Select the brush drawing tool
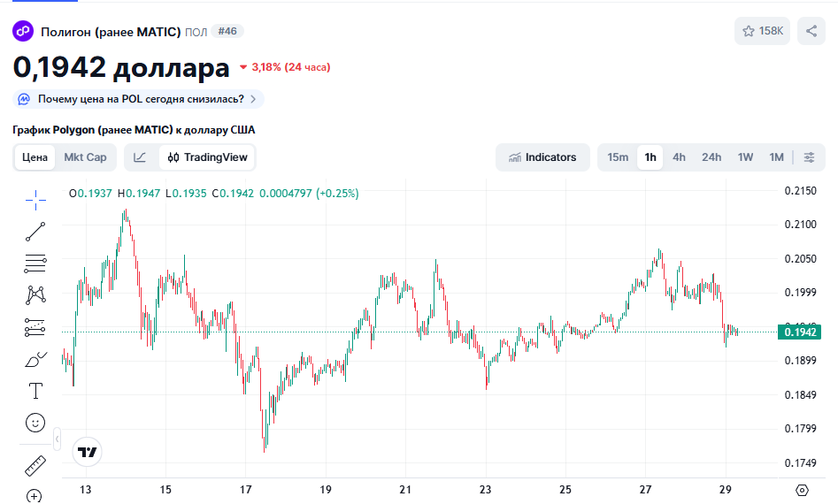This screenshot has height=504, width=838. tap(35, 359)
